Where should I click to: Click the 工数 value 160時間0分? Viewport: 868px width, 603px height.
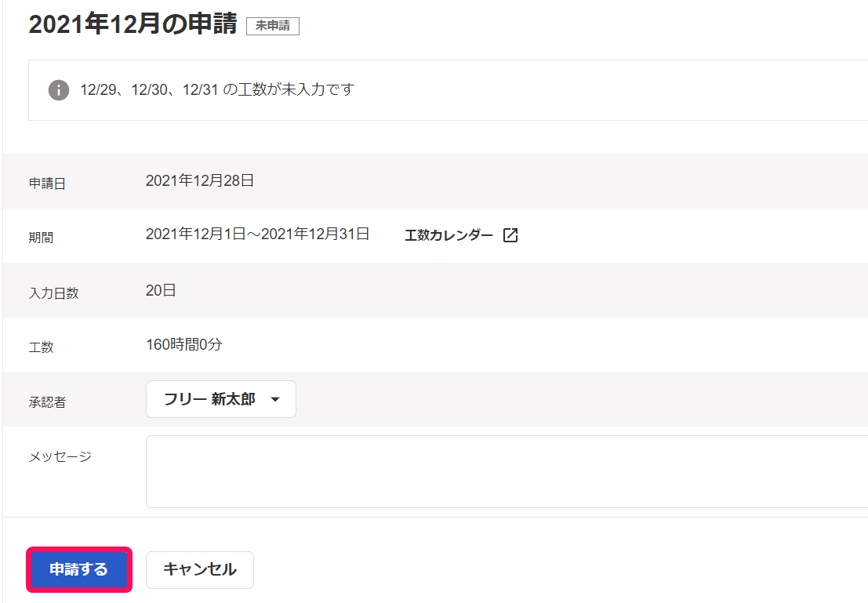click(183, 344)
